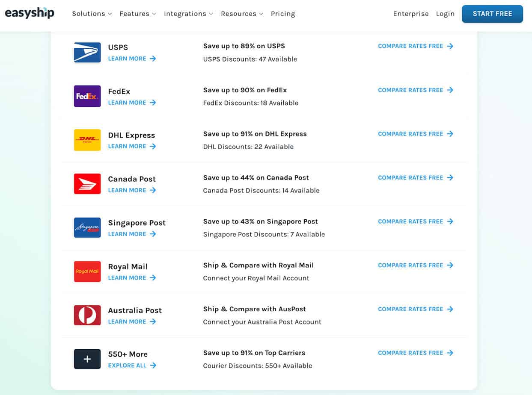Click the 550+ More plus icon
This screenshot has width=532, height=395.
click(x=87, y=359)
